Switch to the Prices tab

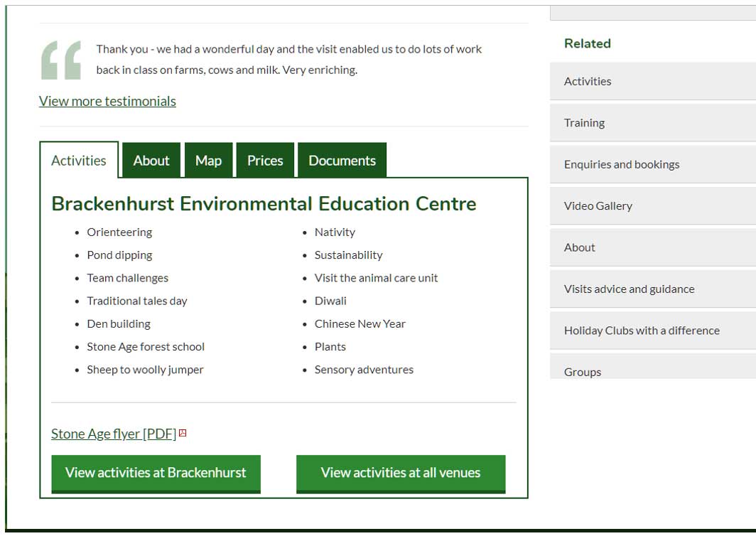(265, 160)
